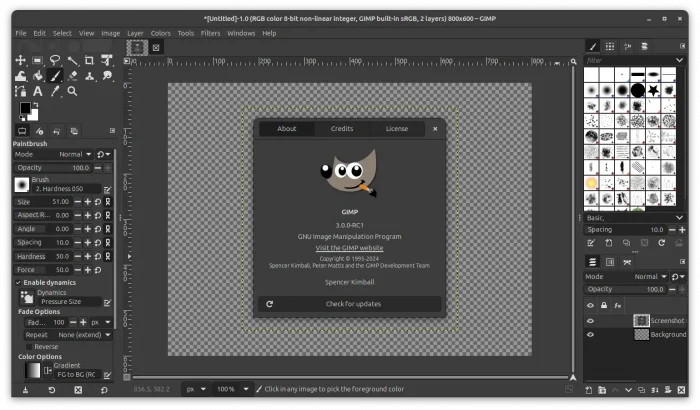
Task: Select the Move tool
Action: click(x=21, y=60)
